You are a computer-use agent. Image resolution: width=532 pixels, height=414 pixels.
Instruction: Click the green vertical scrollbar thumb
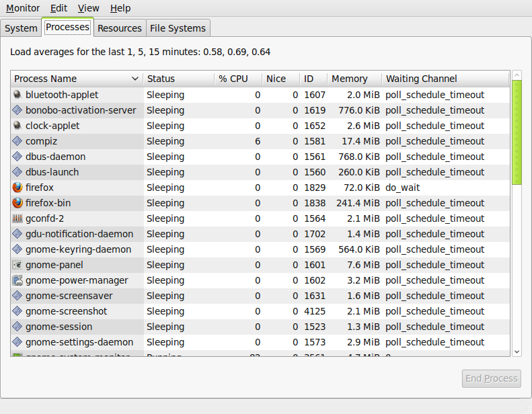tap(517, 132)
